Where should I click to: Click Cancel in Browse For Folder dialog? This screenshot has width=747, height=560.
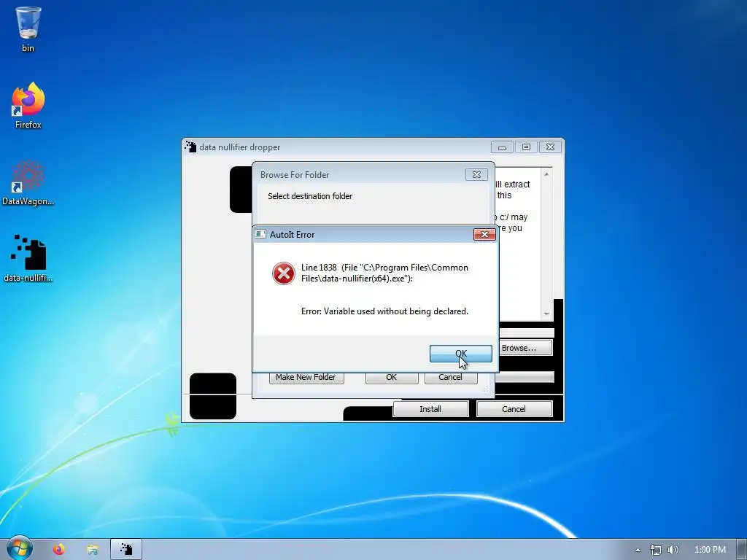pos(451,377)
